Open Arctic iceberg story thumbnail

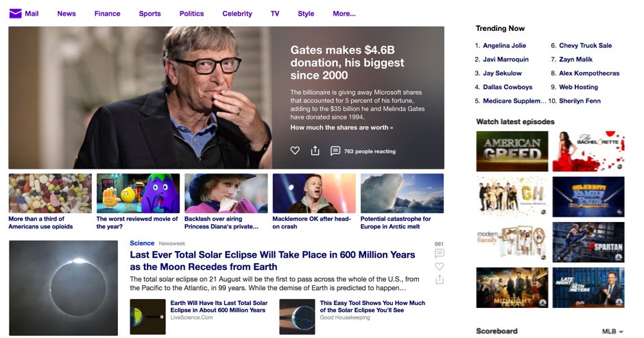tap(402, 193)
